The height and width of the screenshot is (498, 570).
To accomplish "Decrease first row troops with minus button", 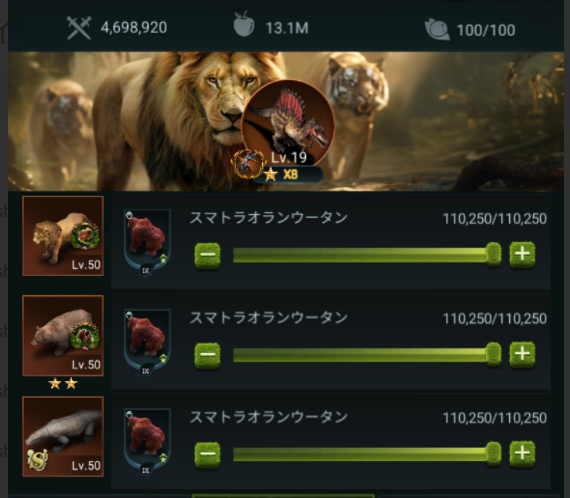I will coord(207,256).
